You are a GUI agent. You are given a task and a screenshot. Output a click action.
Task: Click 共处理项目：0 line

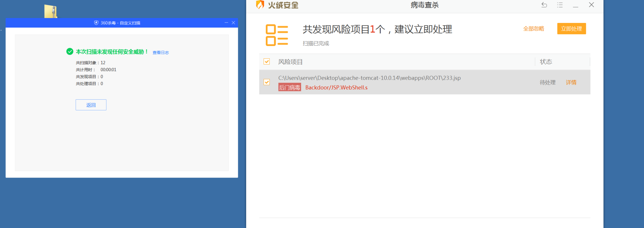[x=89, y=84]
